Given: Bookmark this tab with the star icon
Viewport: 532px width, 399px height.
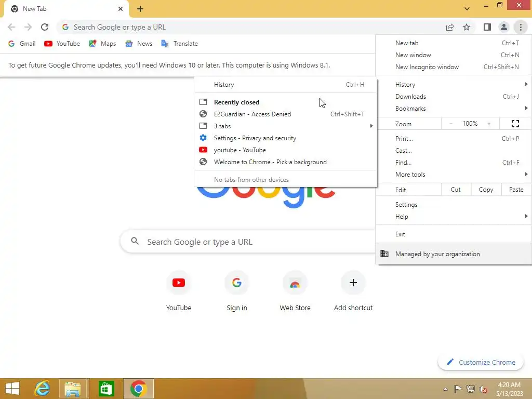Looking at the screenshot, I should pyautogui.click(x=467, y=27).
